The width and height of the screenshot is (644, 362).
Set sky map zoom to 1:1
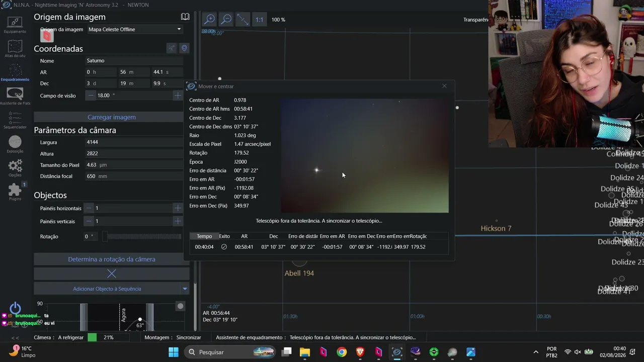click(259, 19)
